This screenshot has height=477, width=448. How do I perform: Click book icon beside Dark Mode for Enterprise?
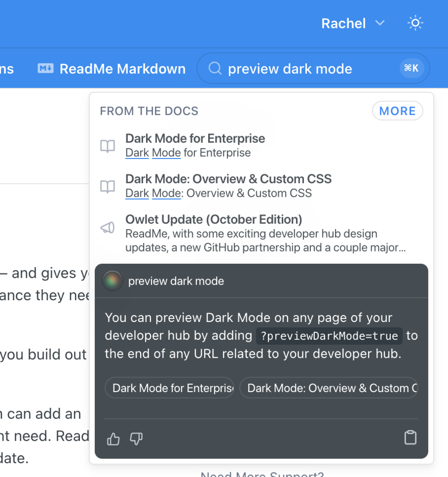108,146
